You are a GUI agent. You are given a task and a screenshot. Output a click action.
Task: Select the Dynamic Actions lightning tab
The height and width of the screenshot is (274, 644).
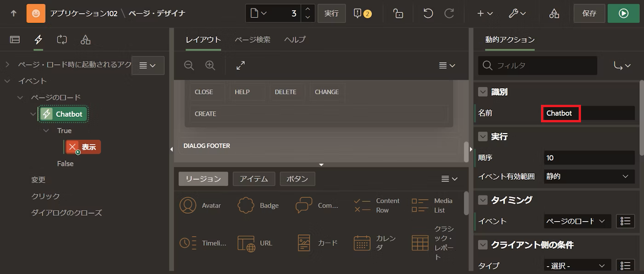(38, 40)
